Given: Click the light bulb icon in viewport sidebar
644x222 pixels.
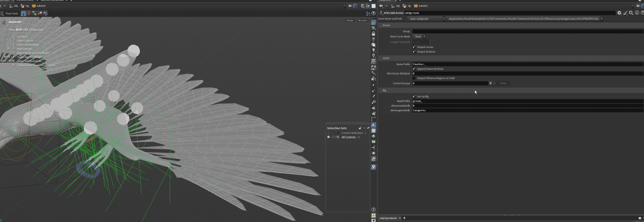Looking at the screenshot, I should click(x=373, y=50).
